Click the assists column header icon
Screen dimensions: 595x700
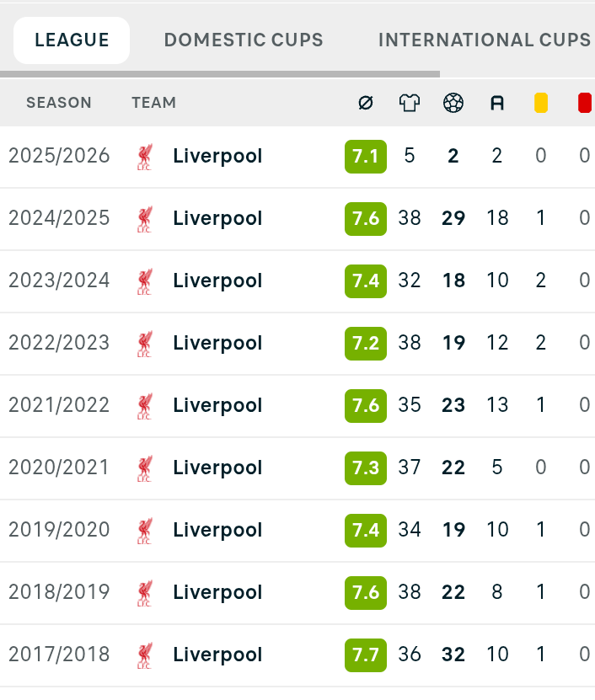pos(497,103)
